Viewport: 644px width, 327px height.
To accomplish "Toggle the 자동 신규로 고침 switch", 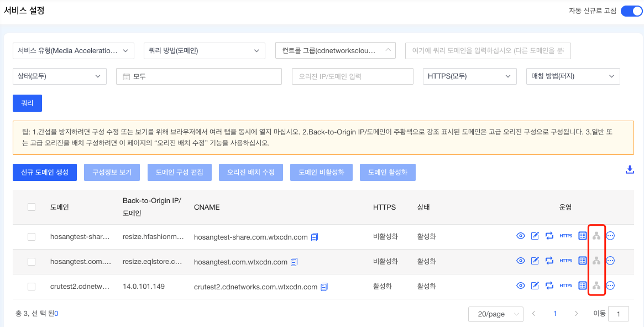I will (631, 11).
